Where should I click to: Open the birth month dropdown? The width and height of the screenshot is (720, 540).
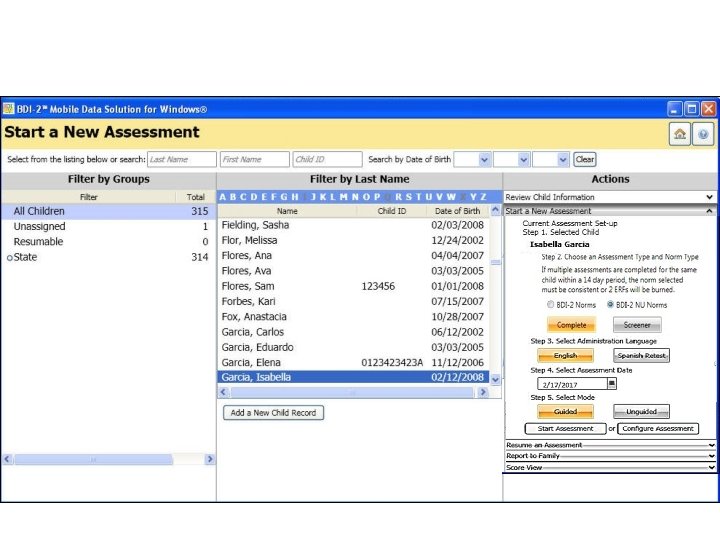[x=484, y=159]
